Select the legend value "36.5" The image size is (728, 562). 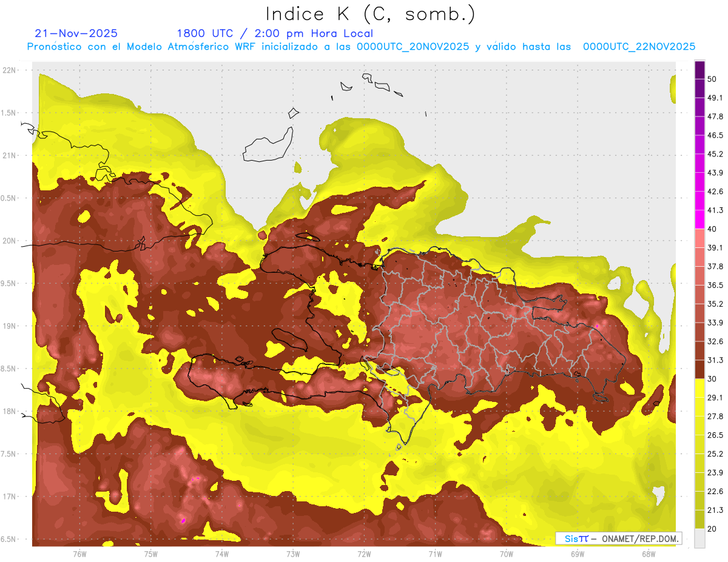[715, 285]
